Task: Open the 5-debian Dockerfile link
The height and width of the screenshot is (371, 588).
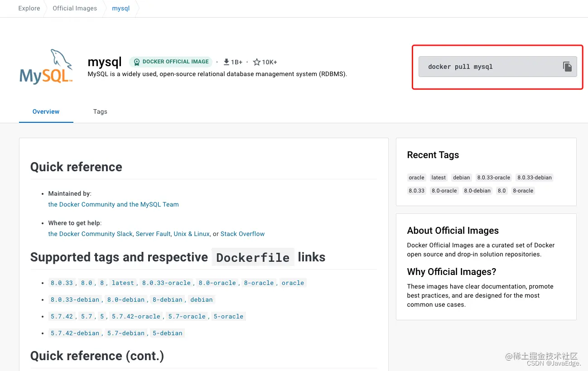Action: 167,333
